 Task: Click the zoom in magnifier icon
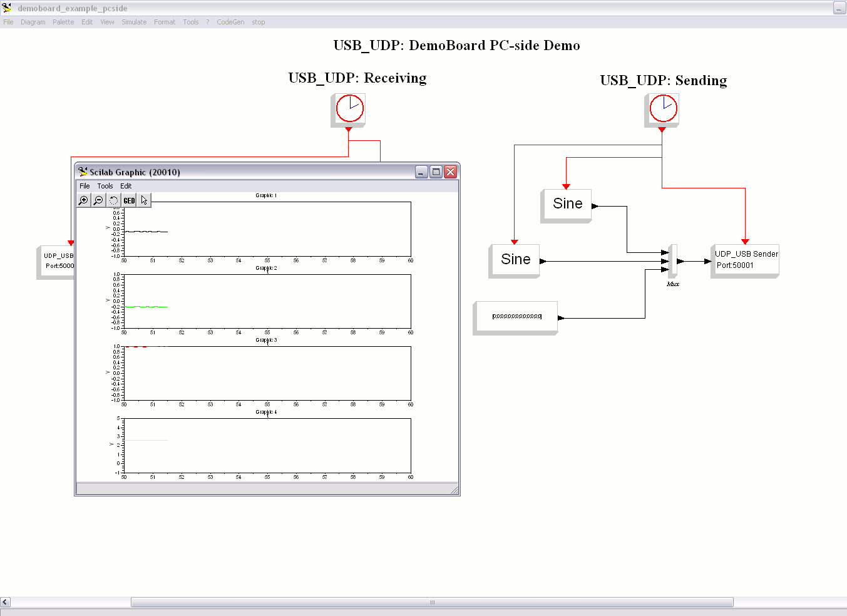pos(83,200)
